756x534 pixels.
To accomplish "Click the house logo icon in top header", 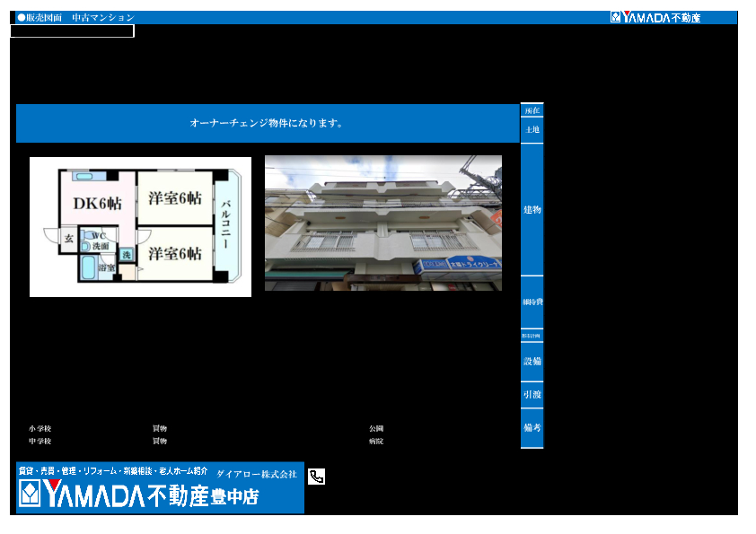I will click(616, 17).
